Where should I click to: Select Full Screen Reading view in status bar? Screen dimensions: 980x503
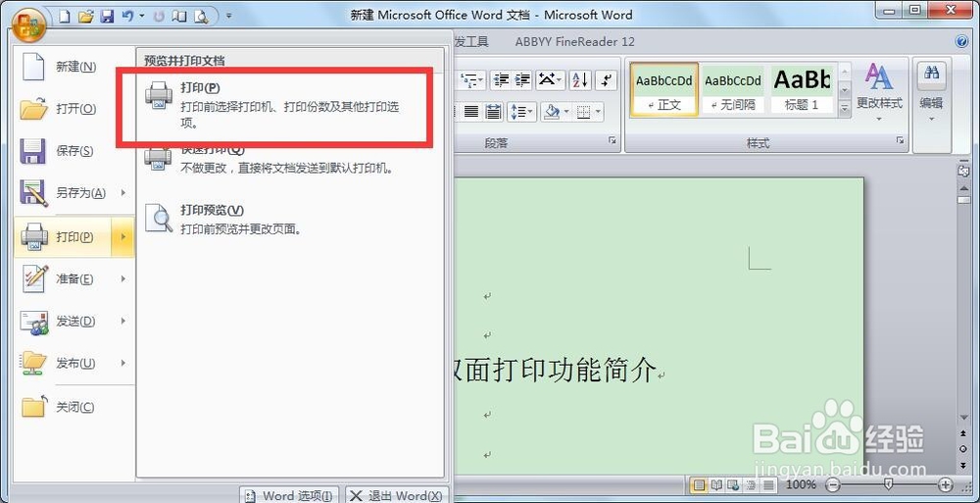coord(717,484)
